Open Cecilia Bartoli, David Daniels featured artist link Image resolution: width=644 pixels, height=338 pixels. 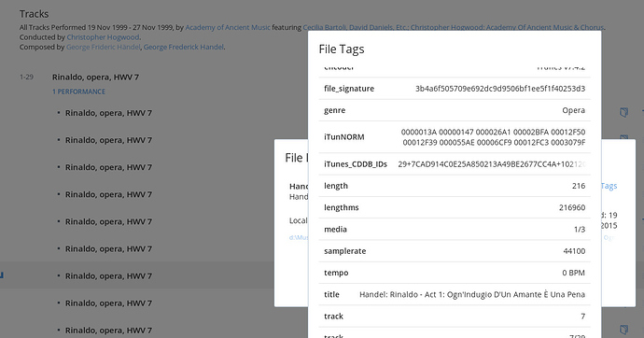point(454,27)
